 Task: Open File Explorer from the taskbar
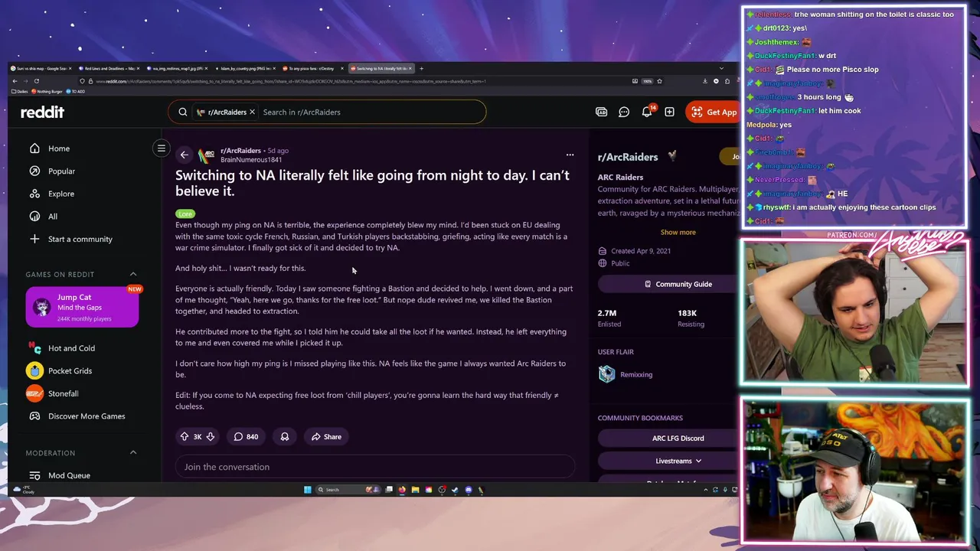point(415,490)
